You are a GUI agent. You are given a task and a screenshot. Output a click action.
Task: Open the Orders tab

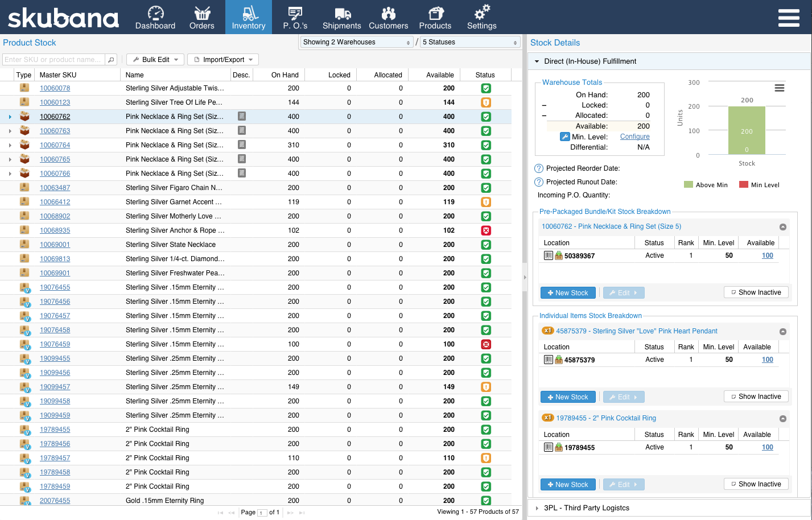[202, 17]
